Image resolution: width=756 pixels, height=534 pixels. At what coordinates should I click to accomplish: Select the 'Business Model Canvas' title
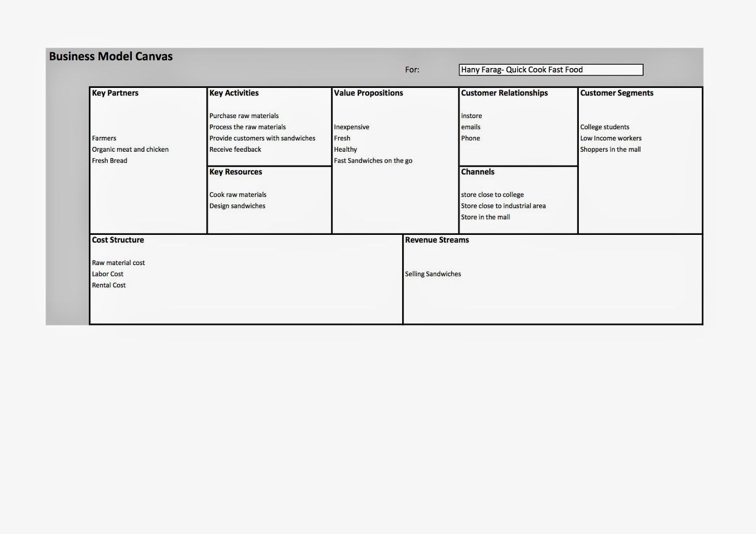[111, 56]
